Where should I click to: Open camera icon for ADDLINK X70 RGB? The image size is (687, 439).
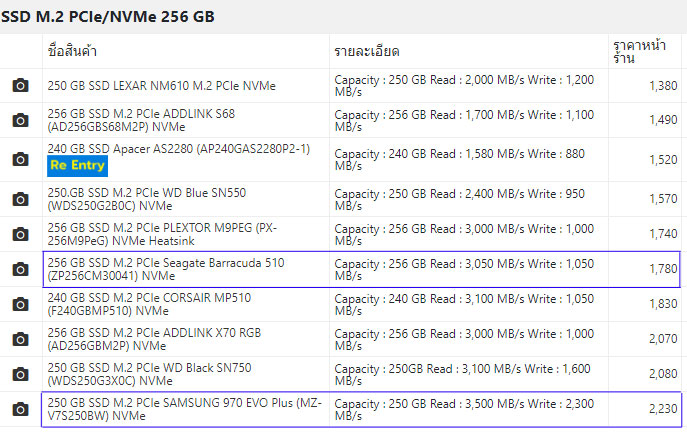tap(20, 339)
